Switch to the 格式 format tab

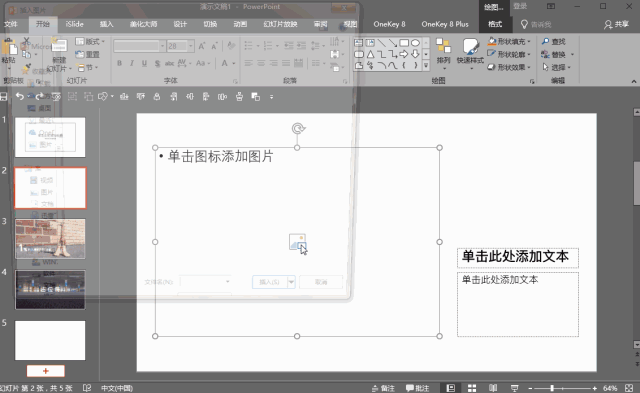[495, 24]
